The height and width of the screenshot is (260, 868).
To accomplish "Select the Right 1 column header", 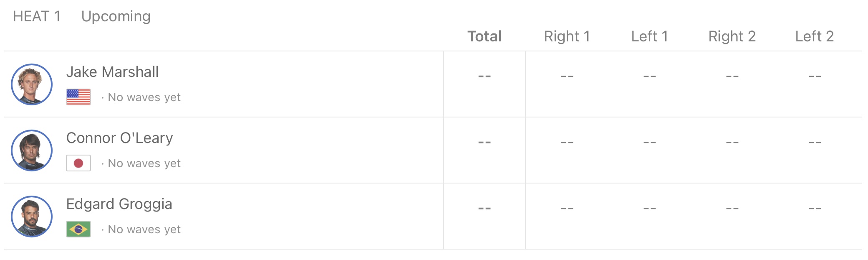I will [x=567, y=36].
